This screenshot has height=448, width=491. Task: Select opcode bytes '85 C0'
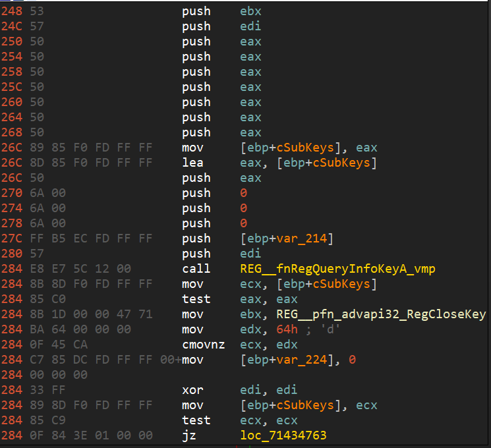(48, 299)
